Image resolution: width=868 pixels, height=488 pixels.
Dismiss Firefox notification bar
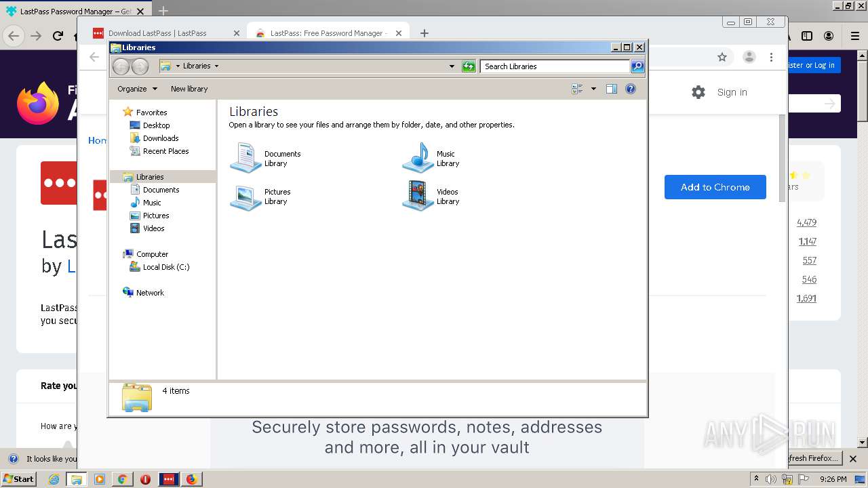pyautogui.click(x=854, y=458)
